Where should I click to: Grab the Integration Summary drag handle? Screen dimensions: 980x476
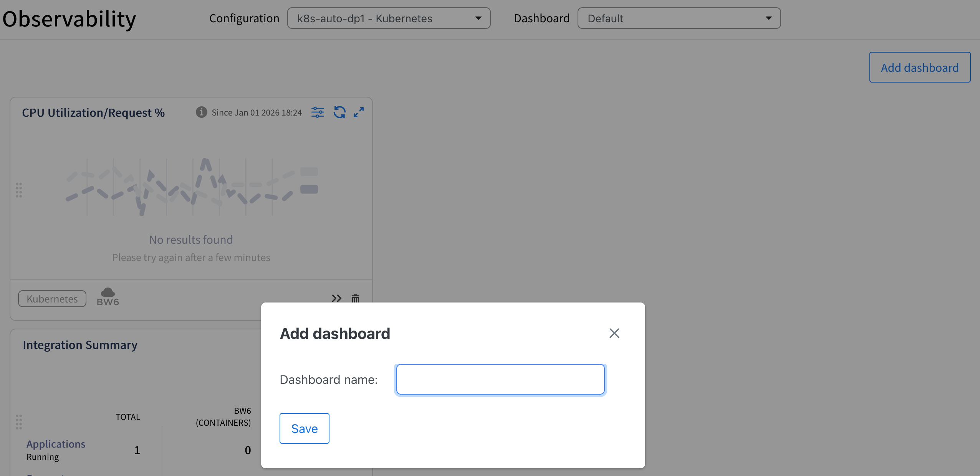[x=19, y=422]
